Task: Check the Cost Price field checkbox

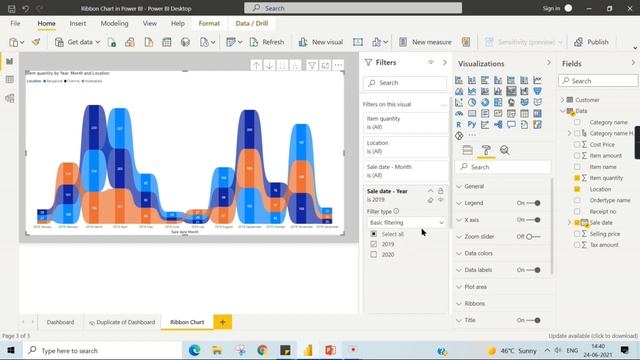Action: [577, 144]
